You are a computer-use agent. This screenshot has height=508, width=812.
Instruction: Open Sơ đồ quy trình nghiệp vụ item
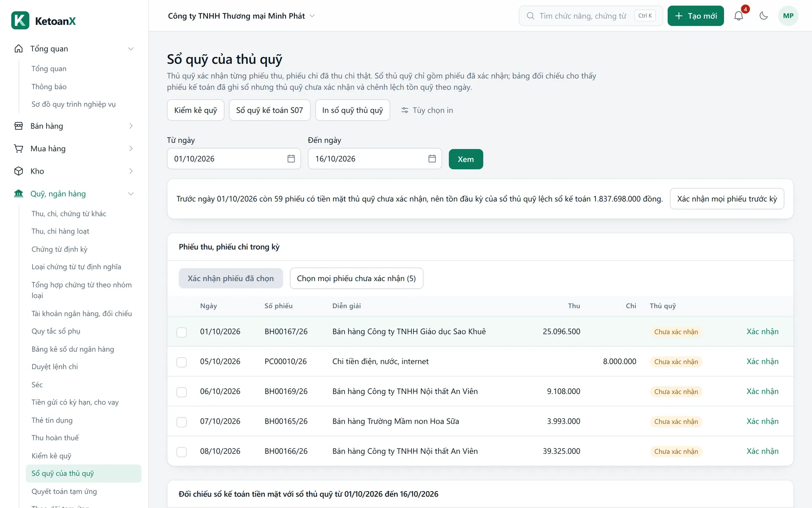(x=74, y=104)
